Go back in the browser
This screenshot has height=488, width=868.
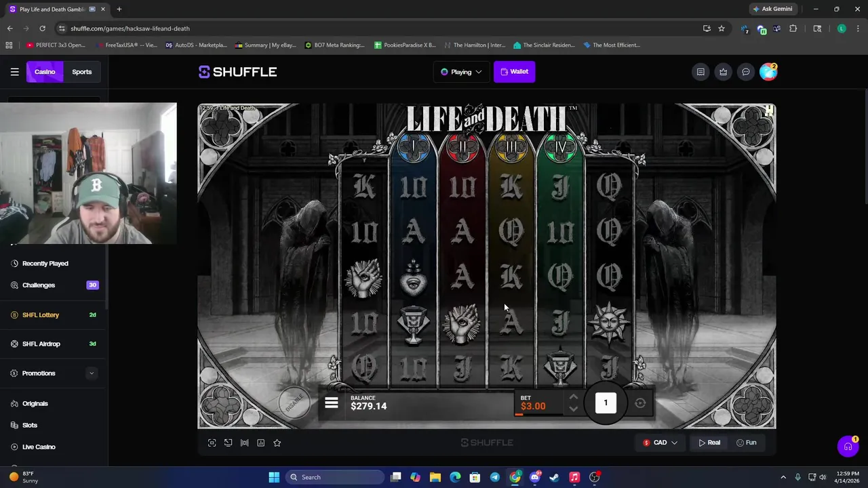(x=9, y=28)
